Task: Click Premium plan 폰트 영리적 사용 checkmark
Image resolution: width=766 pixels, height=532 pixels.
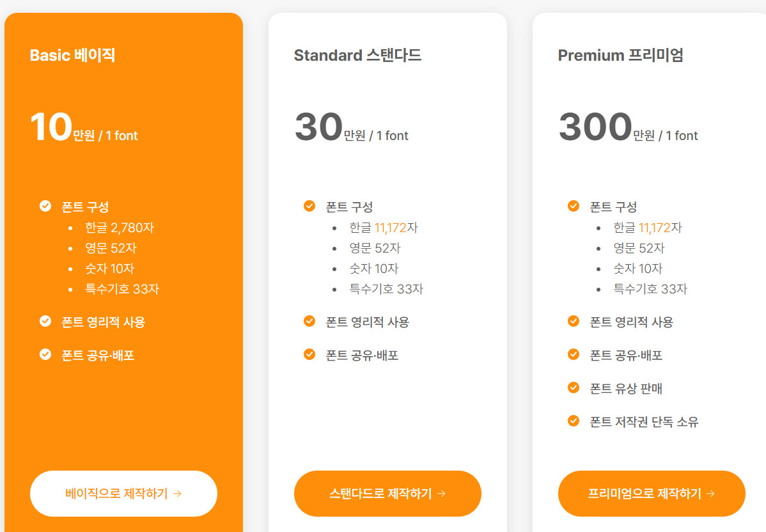Action: coord(574,321)
